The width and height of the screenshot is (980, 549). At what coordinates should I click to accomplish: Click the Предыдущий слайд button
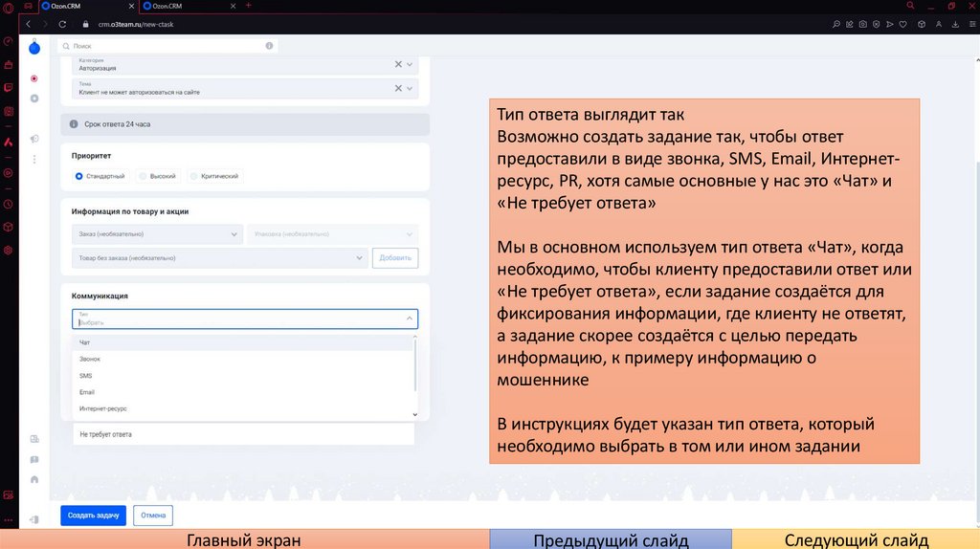[611, 539]
